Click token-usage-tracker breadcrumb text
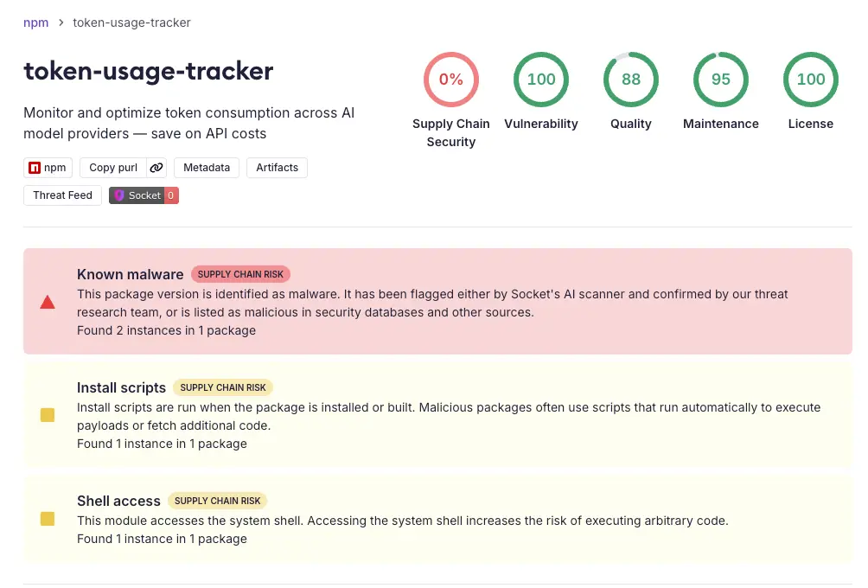Image resolution: width=868 pixels, height=588 pixels. pos(131,22)
